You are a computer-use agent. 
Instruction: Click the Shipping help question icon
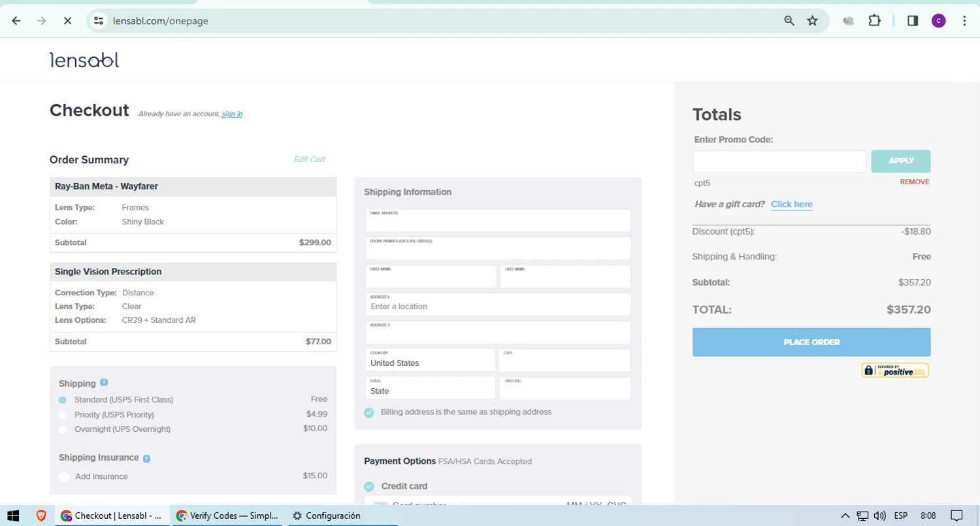104,382
